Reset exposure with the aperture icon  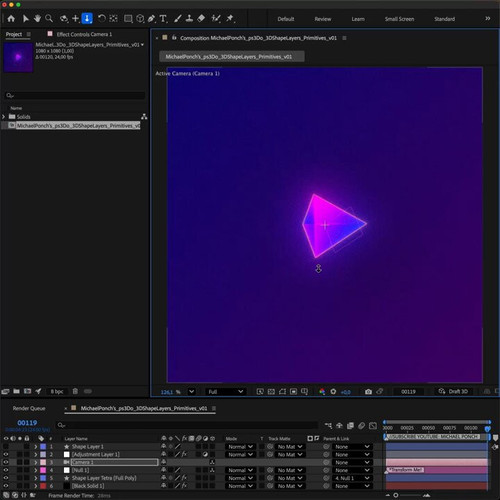[333, 392]
